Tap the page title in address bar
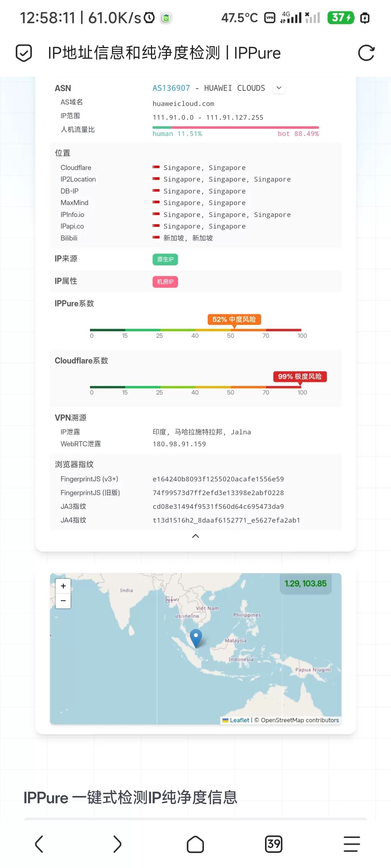This screenshot has height=868, width=391. coord(164,53)
